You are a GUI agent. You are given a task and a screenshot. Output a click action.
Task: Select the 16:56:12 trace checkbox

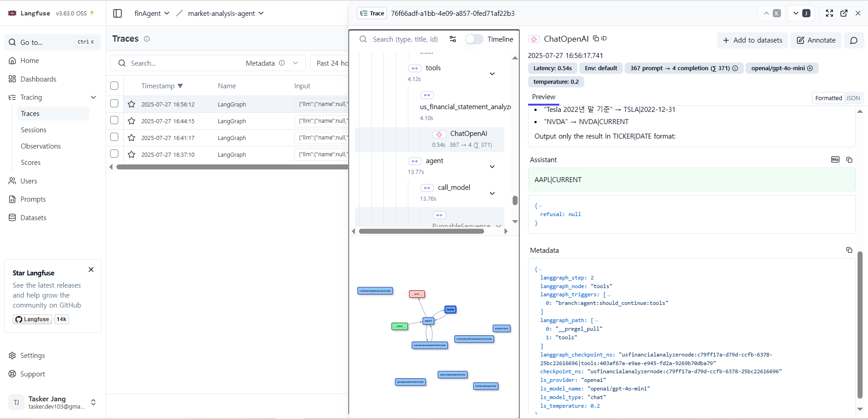[x=114, y=103]
